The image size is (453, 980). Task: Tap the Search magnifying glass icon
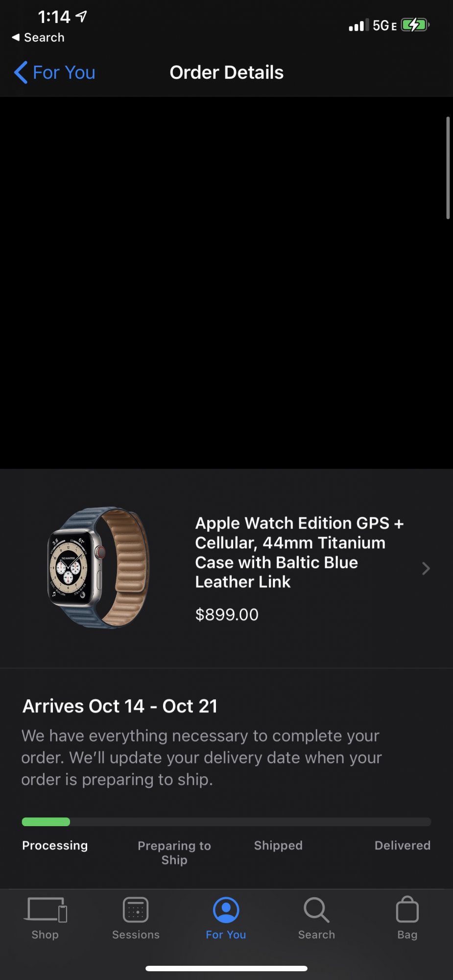(316, 910)
